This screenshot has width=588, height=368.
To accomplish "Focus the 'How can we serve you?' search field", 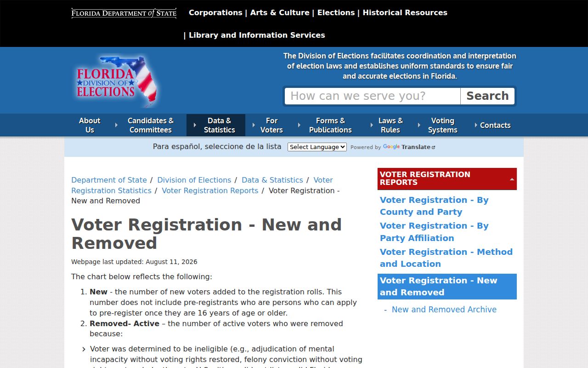I will [x=373, y=96].
